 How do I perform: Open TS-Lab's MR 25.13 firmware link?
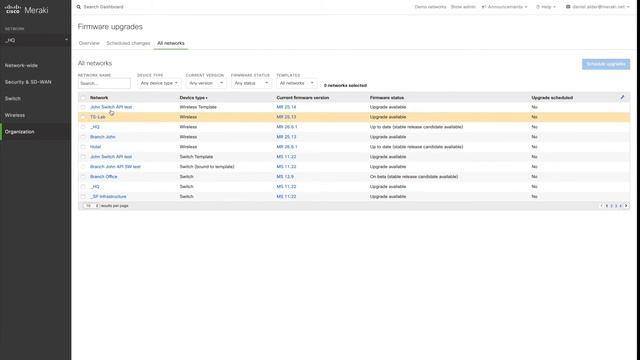286,117
